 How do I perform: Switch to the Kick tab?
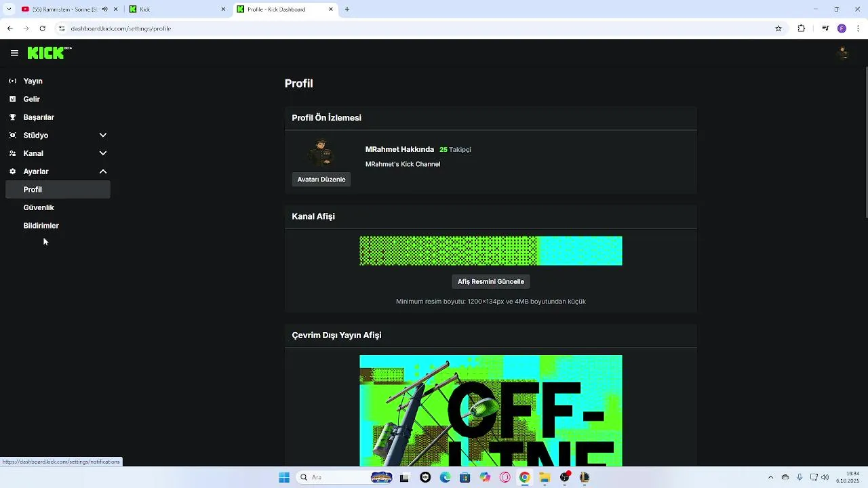click(178, 9)
